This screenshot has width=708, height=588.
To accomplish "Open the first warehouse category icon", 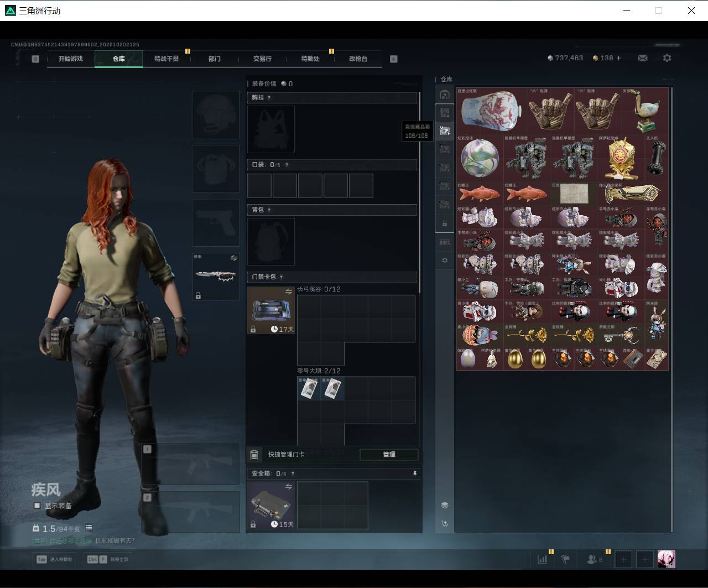I will point(445,95).
